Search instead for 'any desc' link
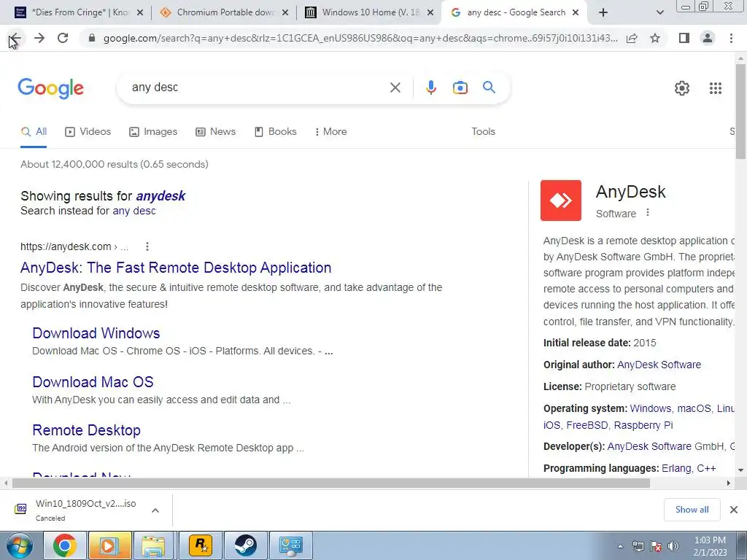This screenshot has height=560, width=747. pos(134,211)
